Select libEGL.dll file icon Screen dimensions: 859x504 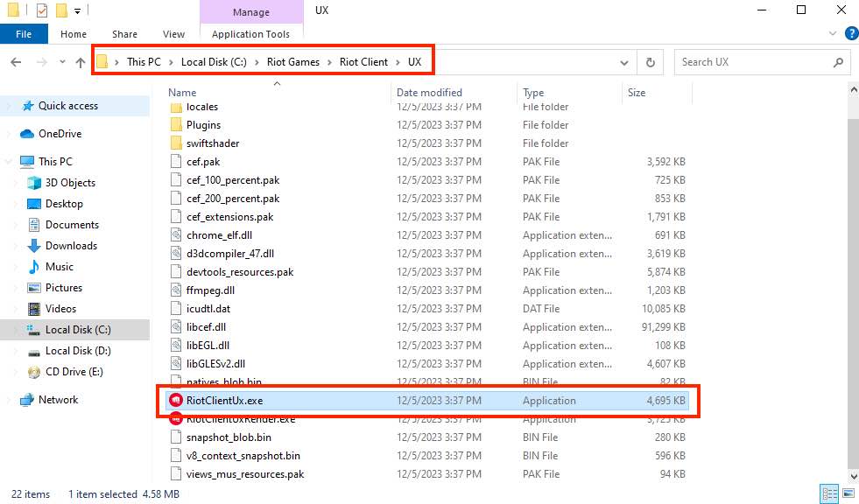pos(176,346)
